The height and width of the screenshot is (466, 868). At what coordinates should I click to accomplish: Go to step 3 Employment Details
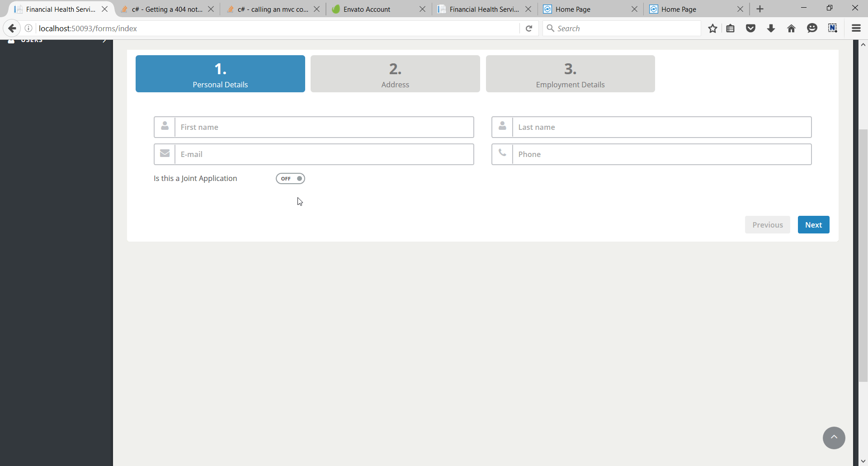click(571, 74)
